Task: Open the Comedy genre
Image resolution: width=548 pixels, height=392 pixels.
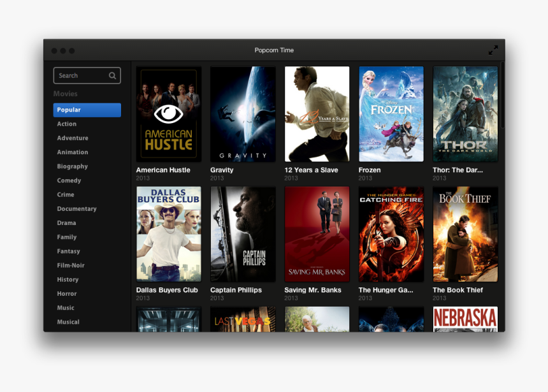Action: (x=69, y=180)
